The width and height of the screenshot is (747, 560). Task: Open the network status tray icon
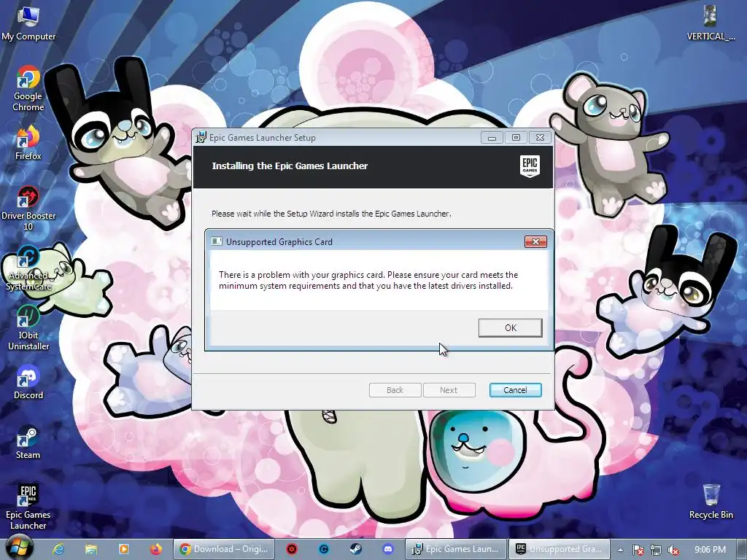[x=656, y=550]
